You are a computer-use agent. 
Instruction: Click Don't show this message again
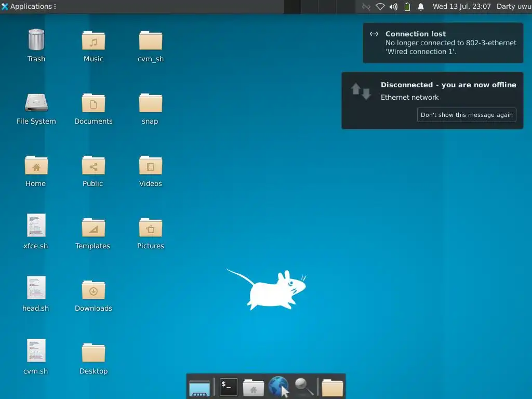(467, 115)
